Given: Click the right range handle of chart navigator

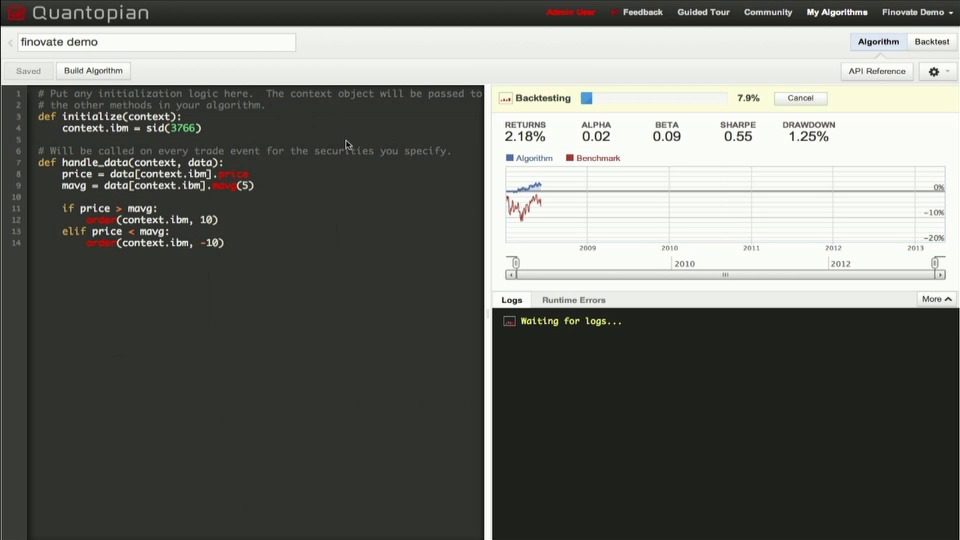Looking at the screenshot, I should tap(935, 263).
